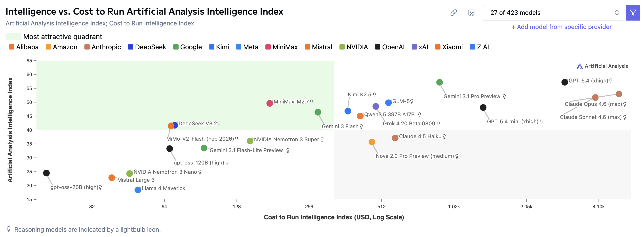Select the Gemini 3.1 Pro Preview data point

pyautogui.click(x=439, y=82)
